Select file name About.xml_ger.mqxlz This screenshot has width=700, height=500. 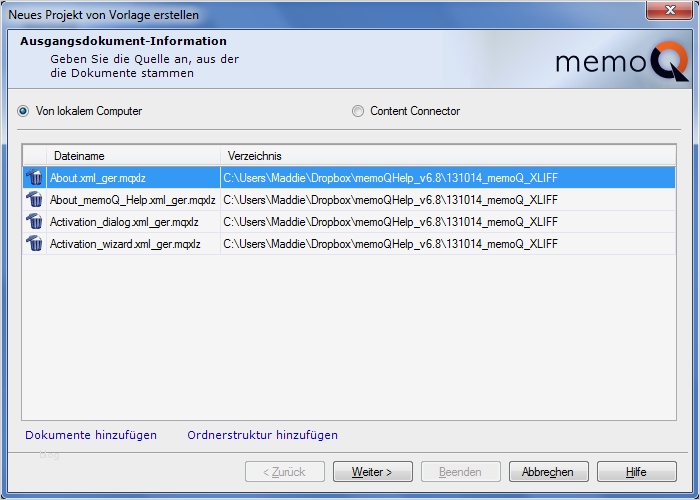point(97,178)
